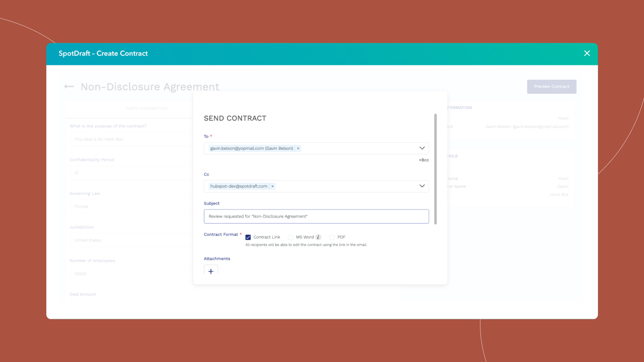
Task: Open the Cc recipients dropdown
Action: [422, 186]
